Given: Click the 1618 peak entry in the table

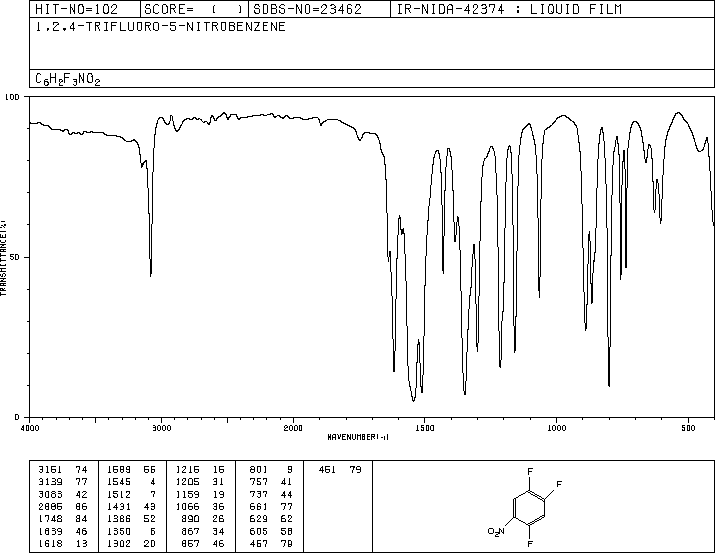Looking at the screenshot, I should click(x=62, y=543).
